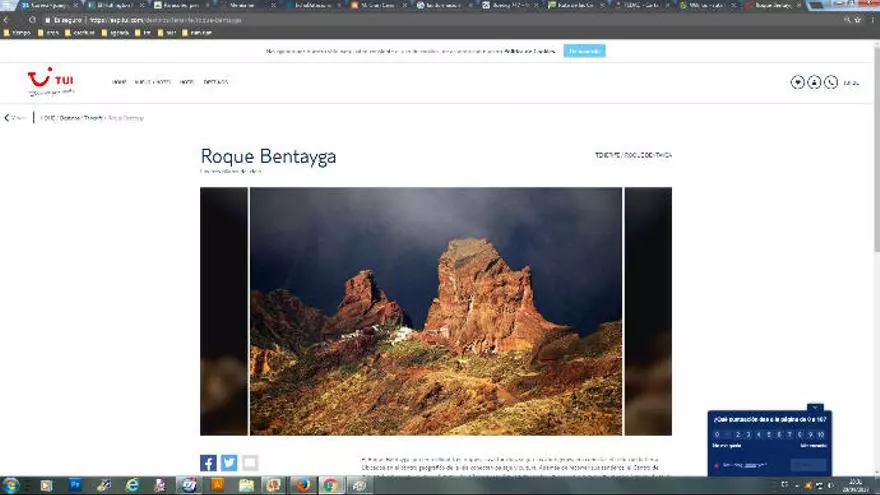
Task: Show previous image on carousel left
Action: click(224, 311)
